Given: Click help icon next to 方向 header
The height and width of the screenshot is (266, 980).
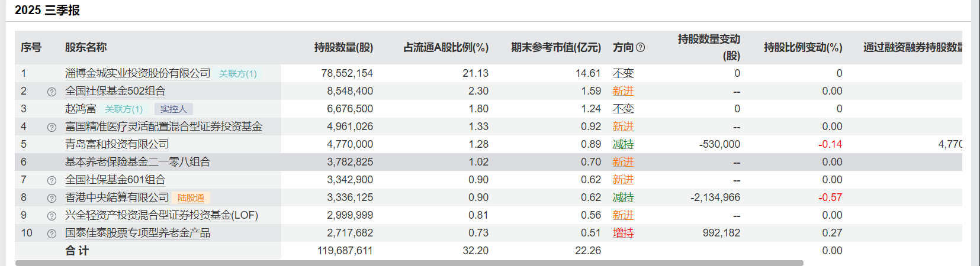Looking at the screenshot, I should pyautogui.click(x=640, y=47).
